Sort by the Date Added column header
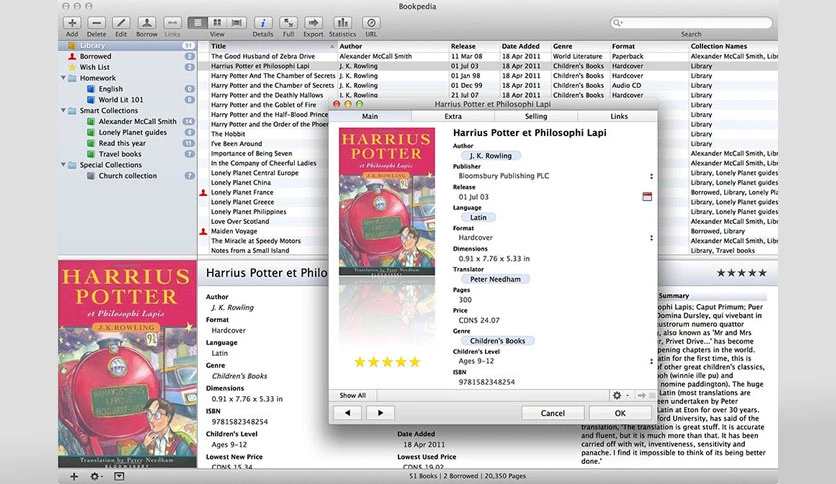 pyautogui.click(x=524, y=46)
